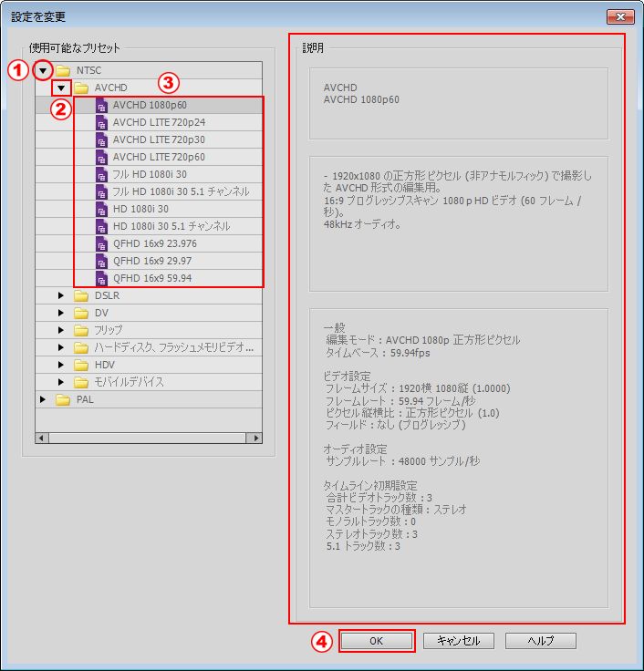The height and width of the screenshot is (671, 644).
Task: Click preset icon for AVCHD LITE 720p30
Action: coord(101,139)
